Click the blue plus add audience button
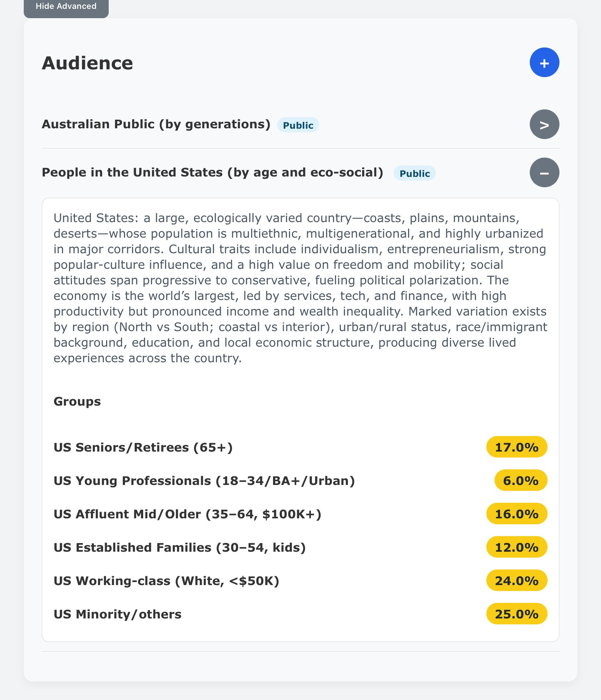This screenshot has height=700, width=601. tap(544, 63)
